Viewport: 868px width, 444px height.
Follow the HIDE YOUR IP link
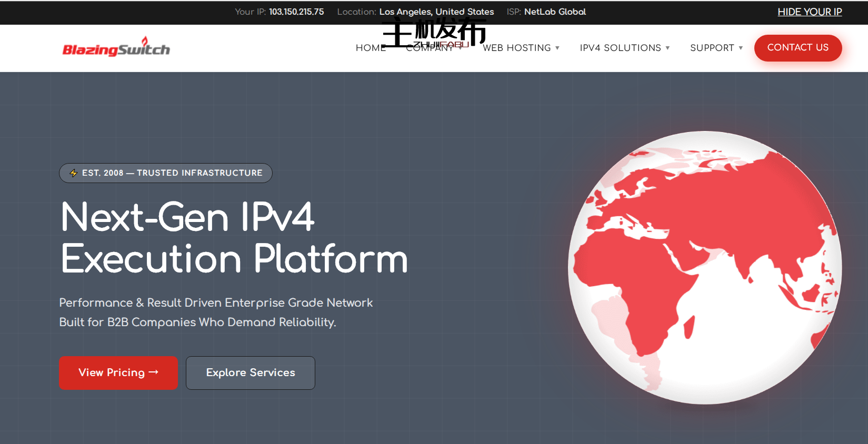pos(810,12)
